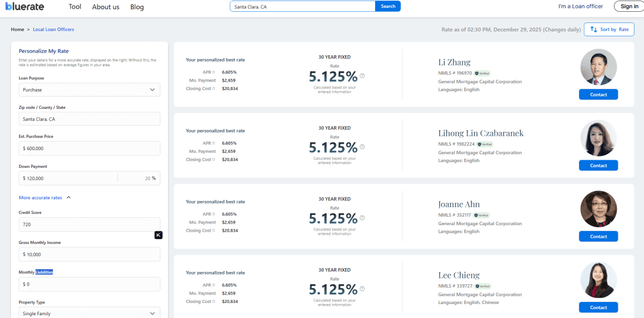The image size is (644, 318).
Task: Open the Loan Purpose dropdown
Action: (x=89, y=90)
